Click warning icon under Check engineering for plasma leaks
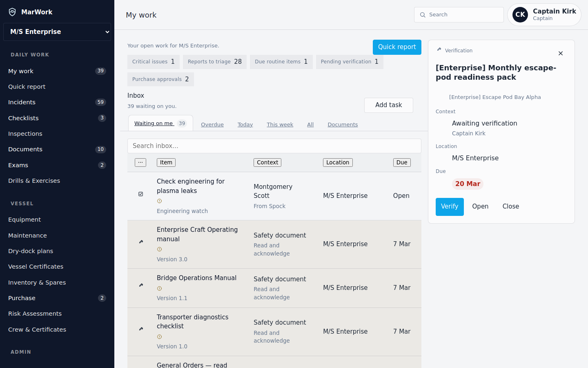This screenshot has width=588, height=368. (160, 201)
